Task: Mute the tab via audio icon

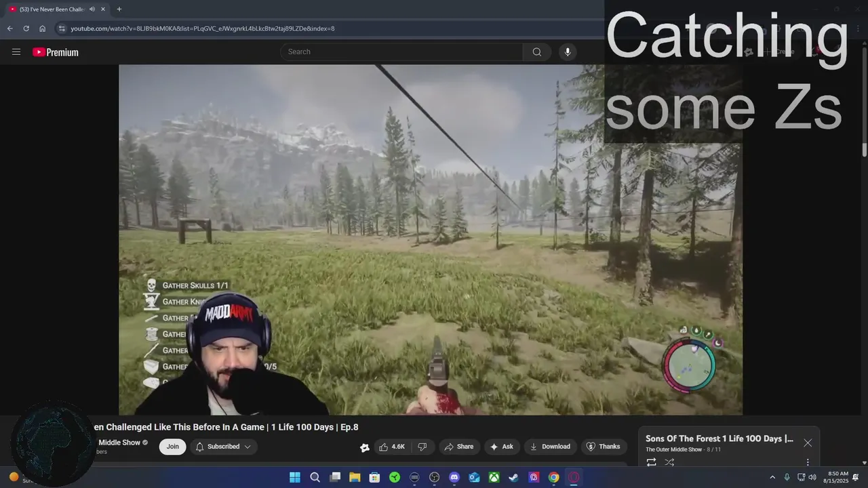Action: coord(92,9)
